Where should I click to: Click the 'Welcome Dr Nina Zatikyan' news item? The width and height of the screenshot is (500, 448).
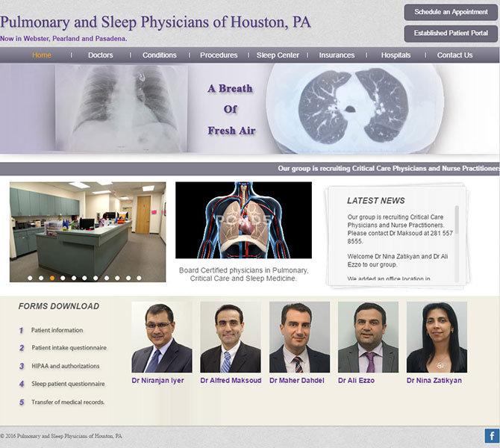[x=398, y=261]
